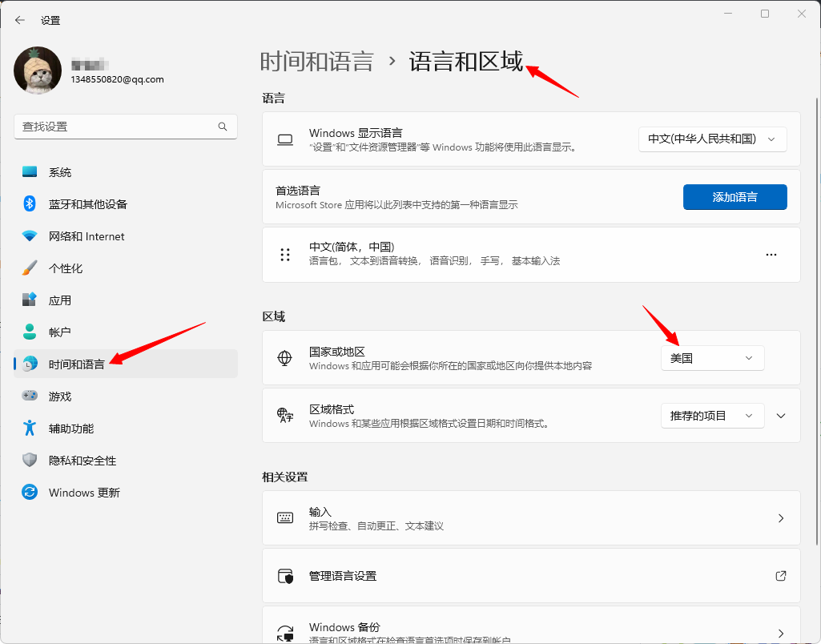Open the Windows 显示语言 dropdown
Viewport: 821px width, 644px height.
pos(711,139)
